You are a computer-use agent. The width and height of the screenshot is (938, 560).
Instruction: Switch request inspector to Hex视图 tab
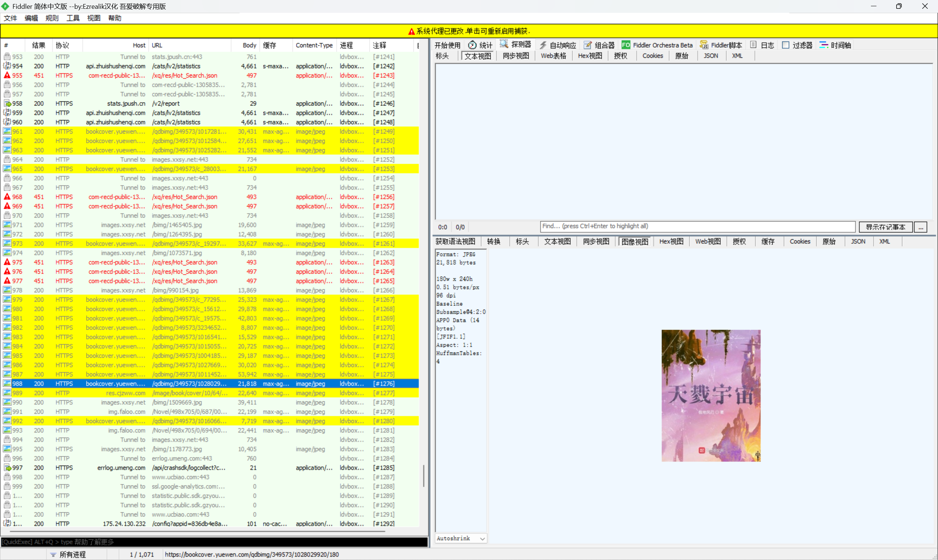(x=590, y=56)
